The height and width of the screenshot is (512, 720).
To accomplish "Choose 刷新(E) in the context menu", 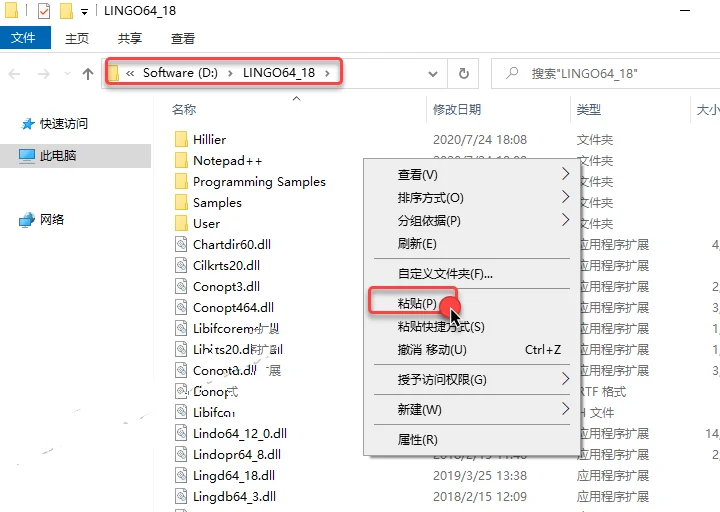I will [472, 243].
